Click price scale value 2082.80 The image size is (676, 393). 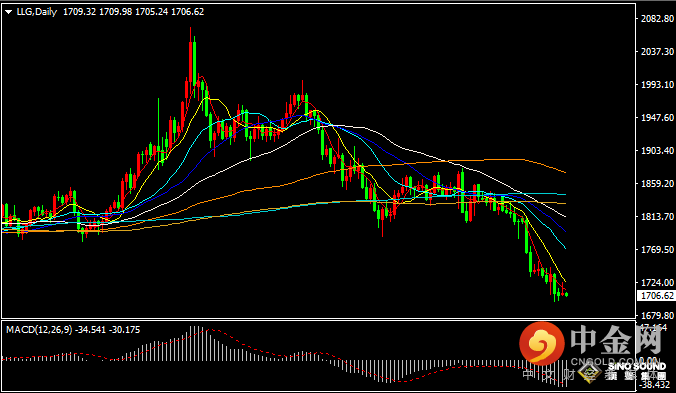pyautogui.click(x=657, y=19)
